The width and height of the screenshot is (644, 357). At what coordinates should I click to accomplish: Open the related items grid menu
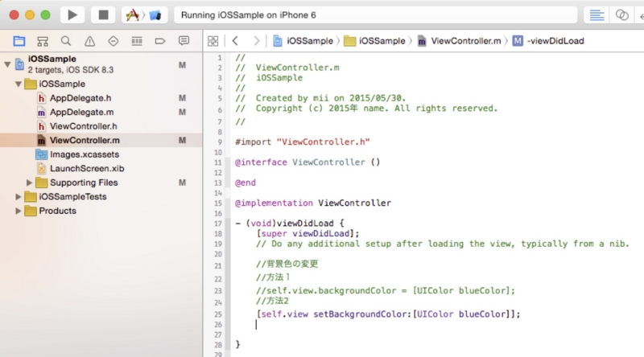tap(213, 41)
